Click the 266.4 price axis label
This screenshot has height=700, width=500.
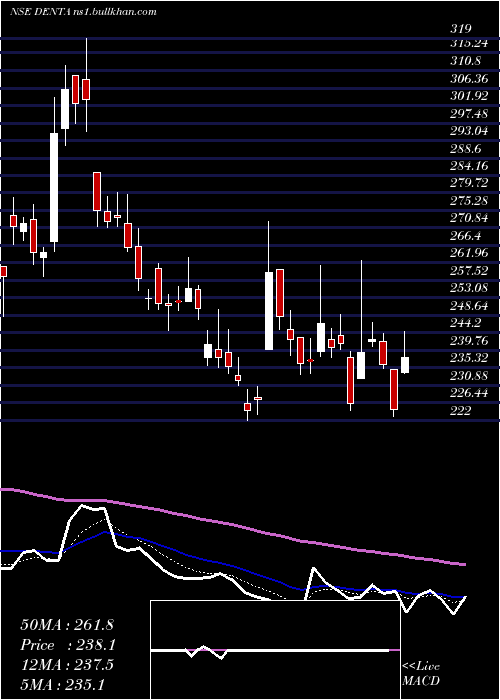coord(466,236)
